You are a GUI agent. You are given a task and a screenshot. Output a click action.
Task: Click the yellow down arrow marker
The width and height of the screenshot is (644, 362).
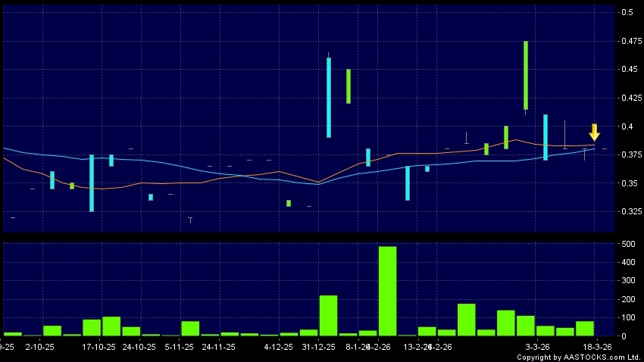(x=595, y=132)
